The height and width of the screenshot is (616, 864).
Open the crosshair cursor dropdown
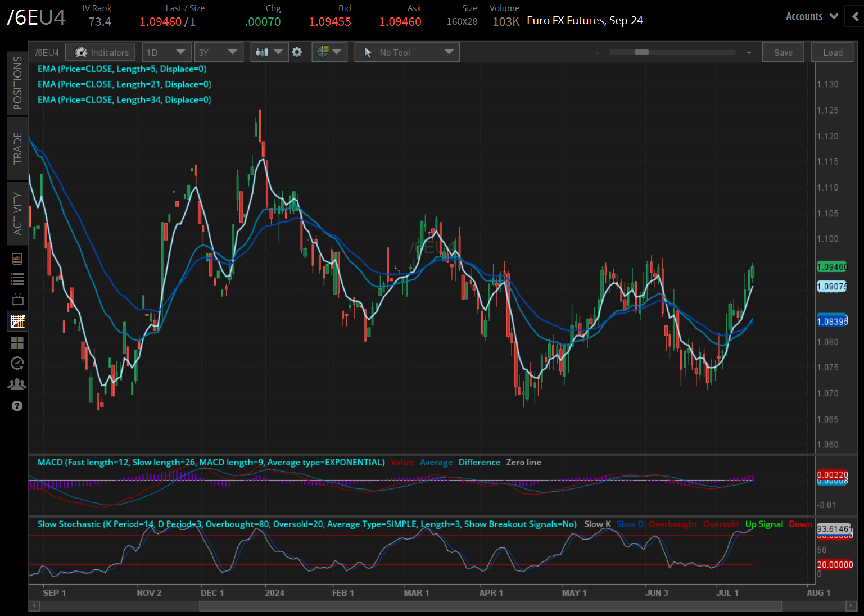[329, 52]
